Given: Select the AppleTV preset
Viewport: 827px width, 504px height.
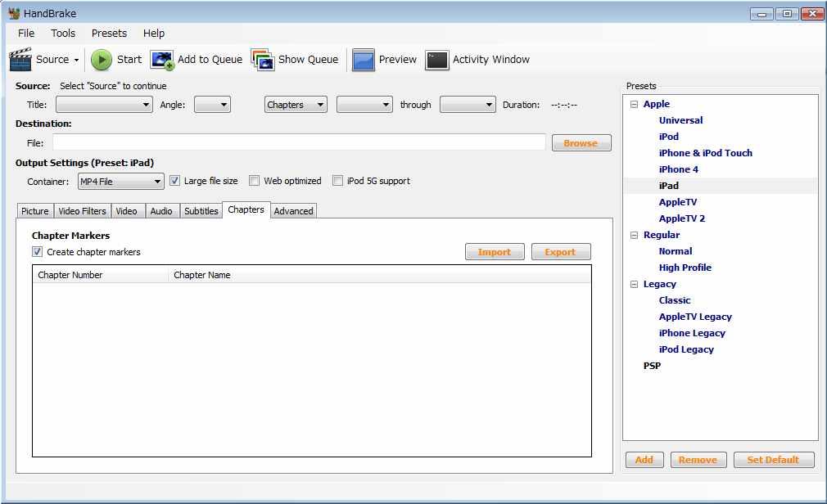Looking at the screenshot, I should (678, 202).
